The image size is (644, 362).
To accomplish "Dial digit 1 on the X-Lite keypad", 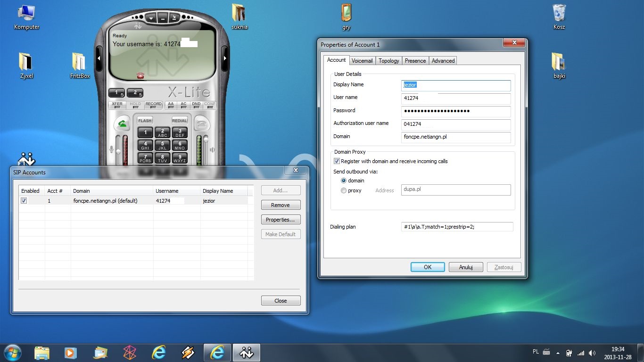I will click(145, 132).
